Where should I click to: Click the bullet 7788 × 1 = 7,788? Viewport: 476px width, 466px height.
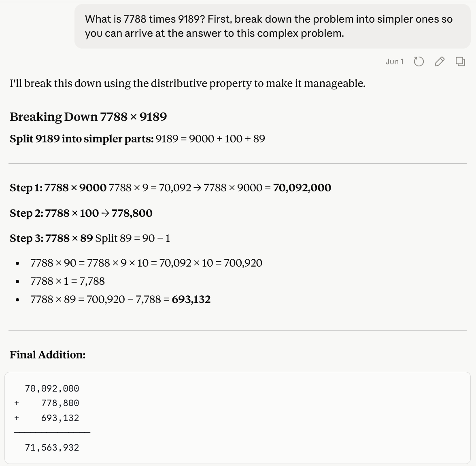tap(67, 281)
